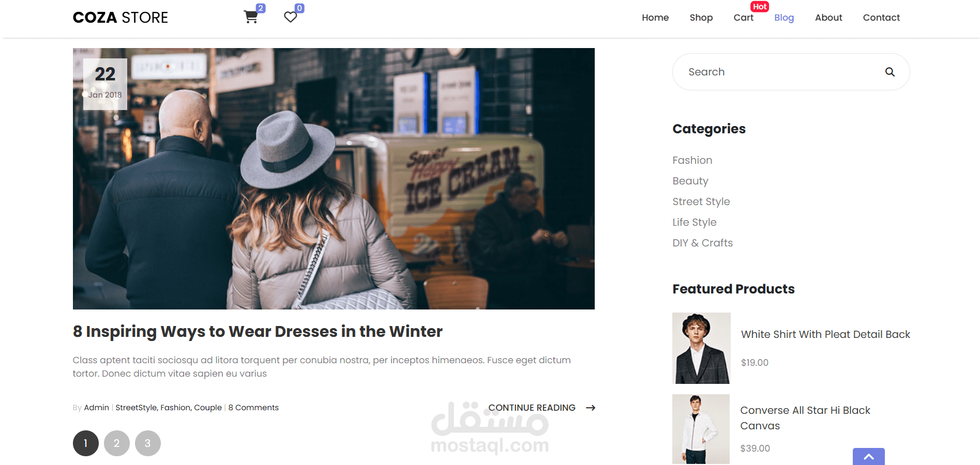Click the StreetStyle, Fashion, Couple tags

coord(169,408)
